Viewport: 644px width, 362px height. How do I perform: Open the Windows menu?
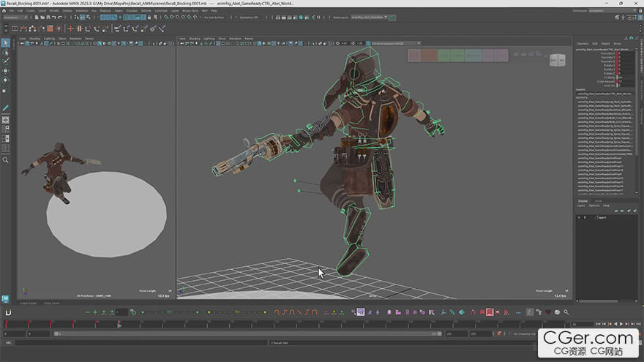[82, 11]
